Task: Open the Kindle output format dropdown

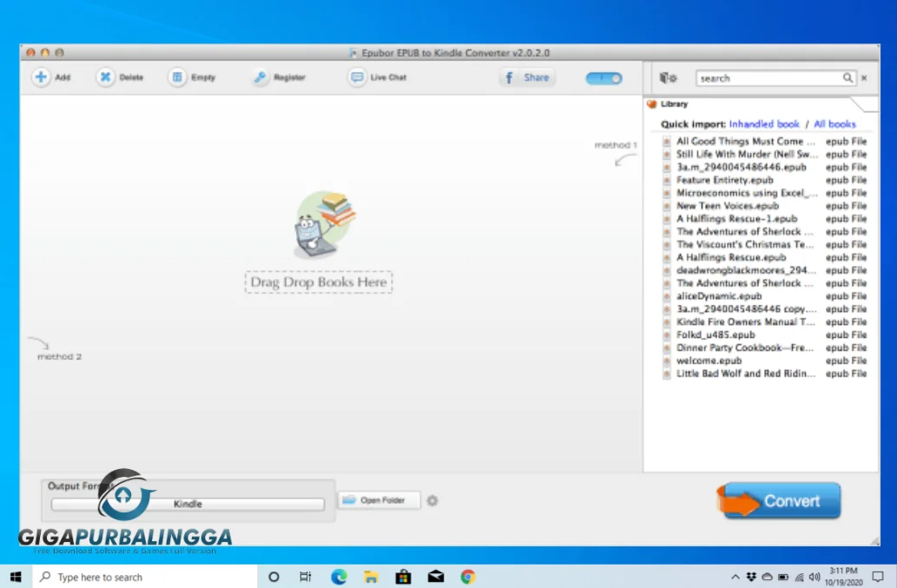Action: pos(188,503)
